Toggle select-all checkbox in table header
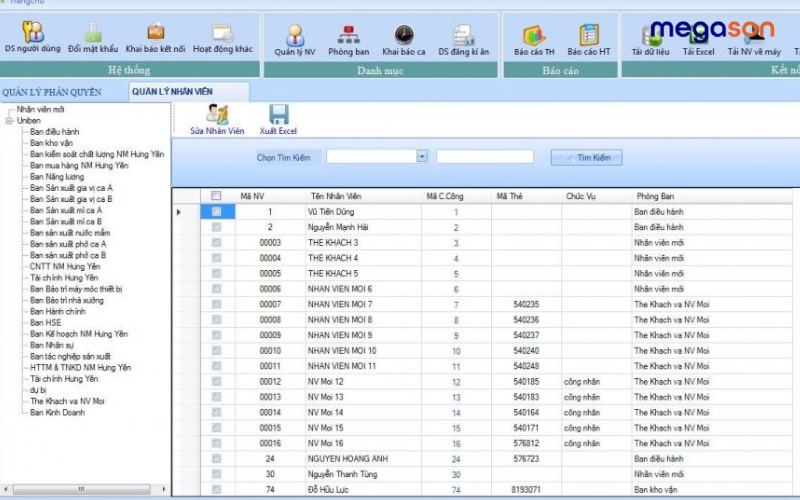Screen dimensions: 800x500 (216, 196)
